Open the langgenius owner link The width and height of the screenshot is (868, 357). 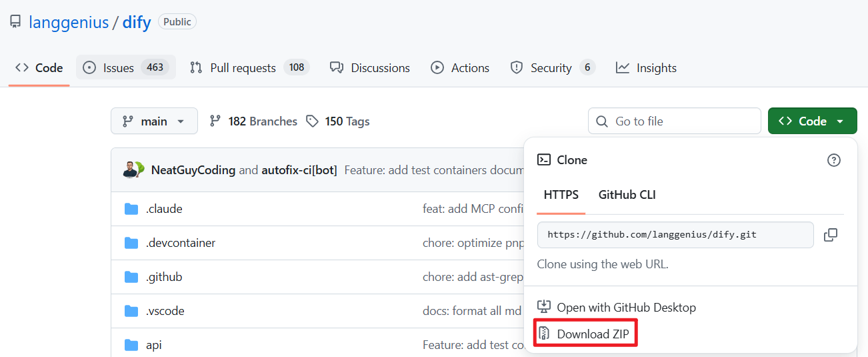69,22
